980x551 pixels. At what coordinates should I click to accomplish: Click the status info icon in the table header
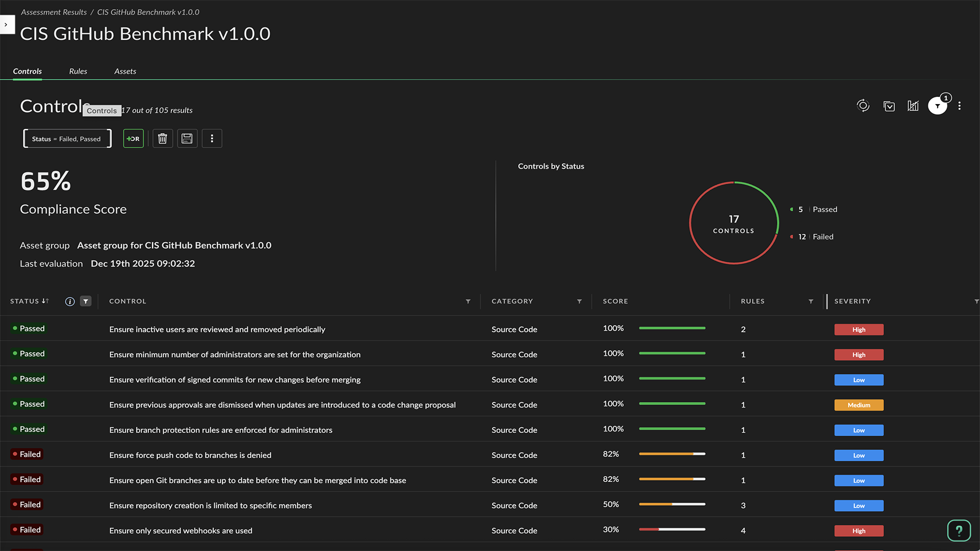pyautogui.click(x=70, y=302)
